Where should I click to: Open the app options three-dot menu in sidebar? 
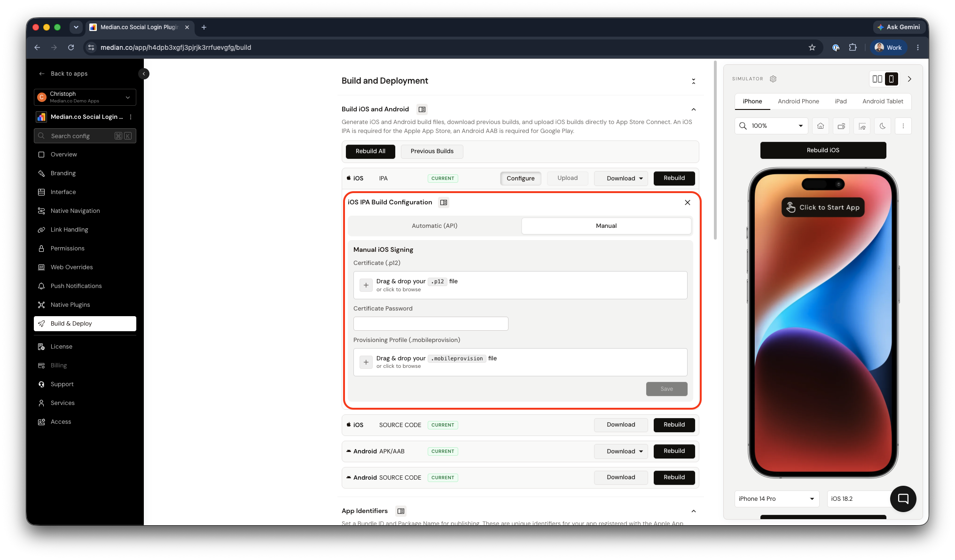click(131, 117)
